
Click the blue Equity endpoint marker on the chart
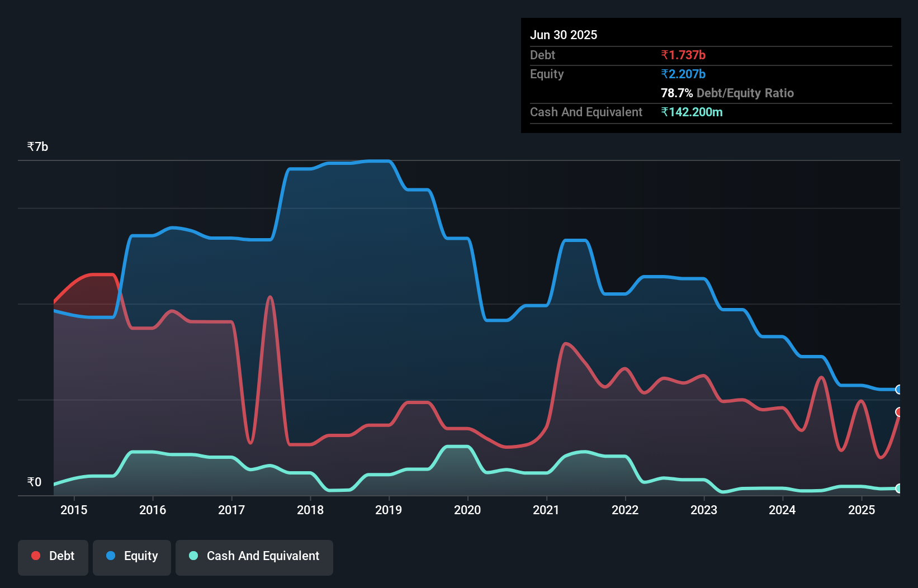tap(898, 390)
